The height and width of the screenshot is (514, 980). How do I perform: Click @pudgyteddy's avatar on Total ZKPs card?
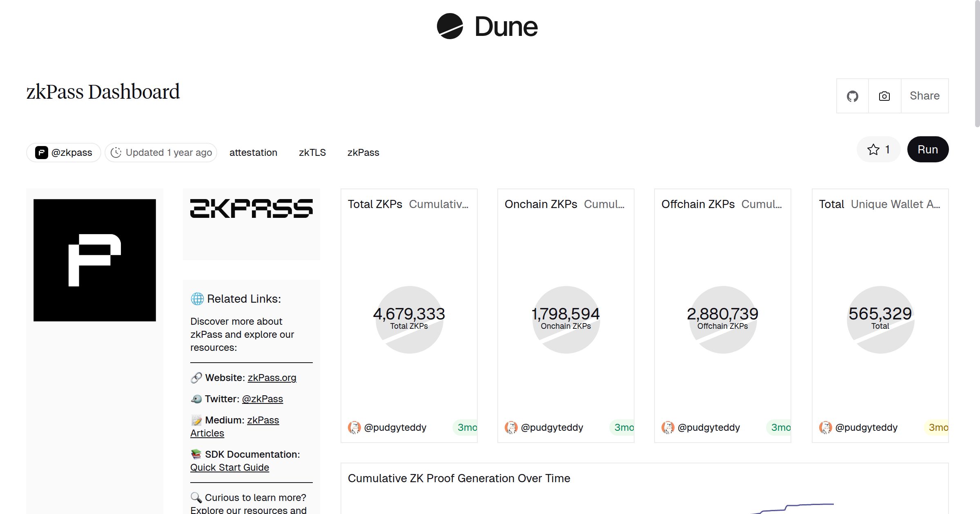coord(355,428)
